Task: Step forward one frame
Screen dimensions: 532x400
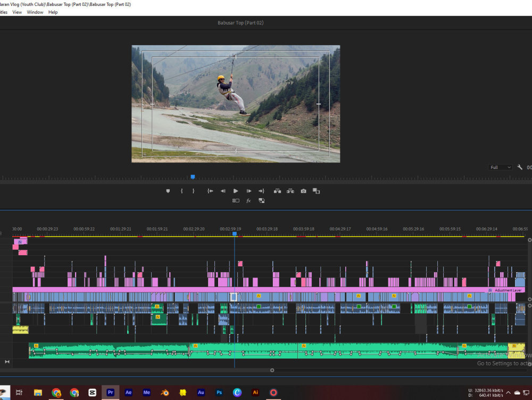Action: [248, 191]
